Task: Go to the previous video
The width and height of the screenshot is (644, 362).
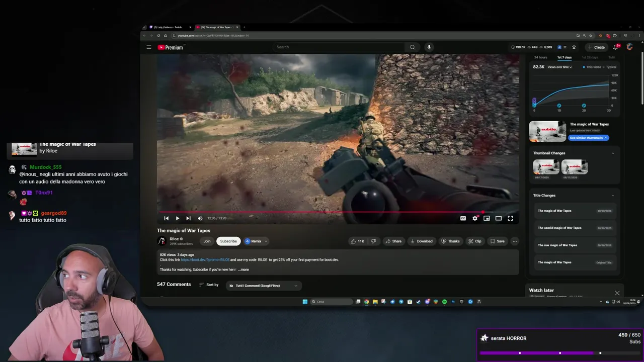Action: 167,218
